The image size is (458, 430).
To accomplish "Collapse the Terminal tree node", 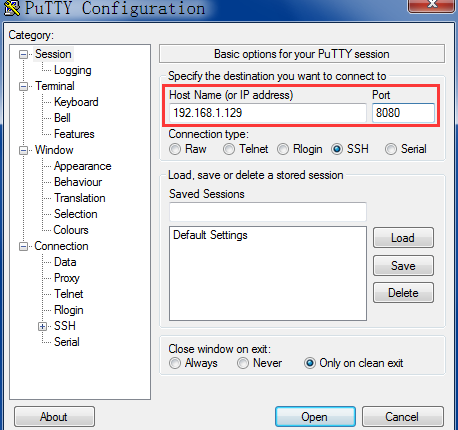I will coord(23,86).
